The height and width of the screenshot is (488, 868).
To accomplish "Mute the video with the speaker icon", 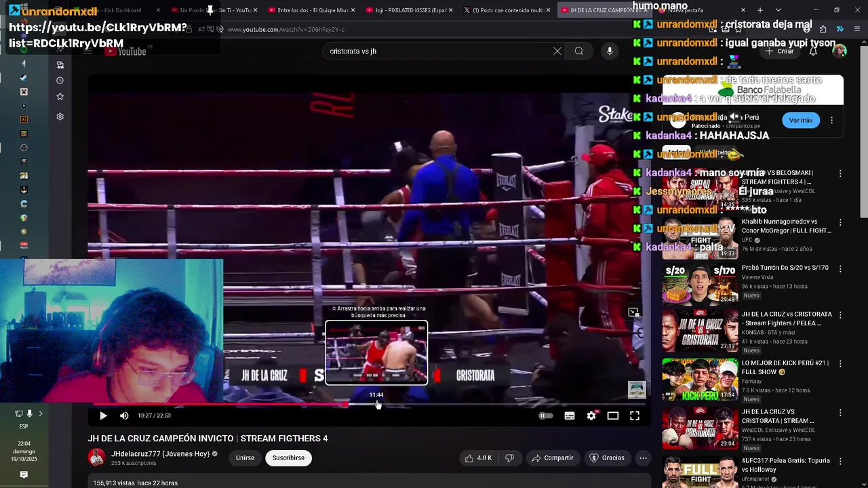I will click(124, 415).
